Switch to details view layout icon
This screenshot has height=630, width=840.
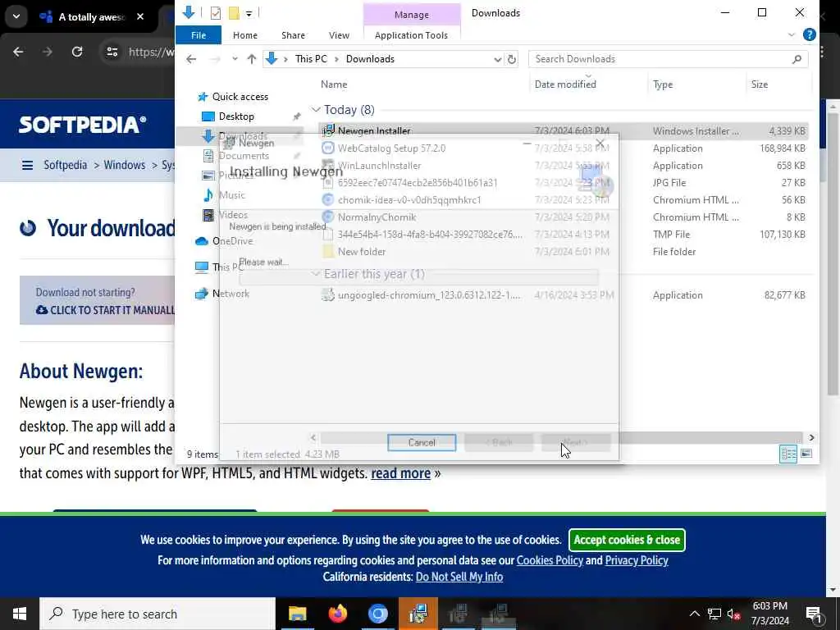tap(788, 454)
